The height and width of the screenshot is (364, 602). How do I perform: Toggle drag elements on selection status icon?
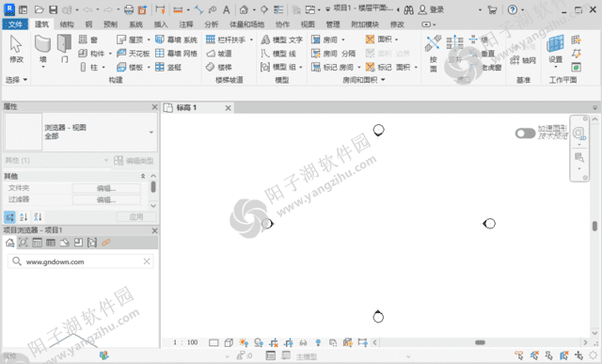578,356
